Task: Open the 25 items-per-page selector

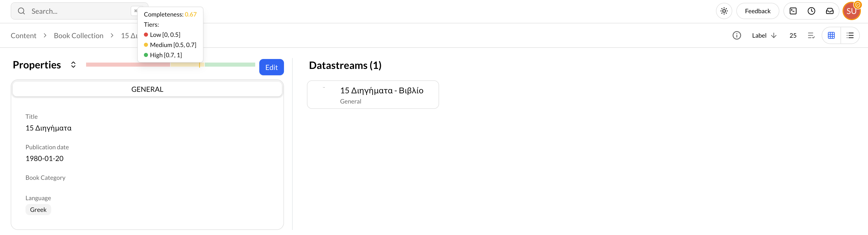Action: click(x=793, y=35)
